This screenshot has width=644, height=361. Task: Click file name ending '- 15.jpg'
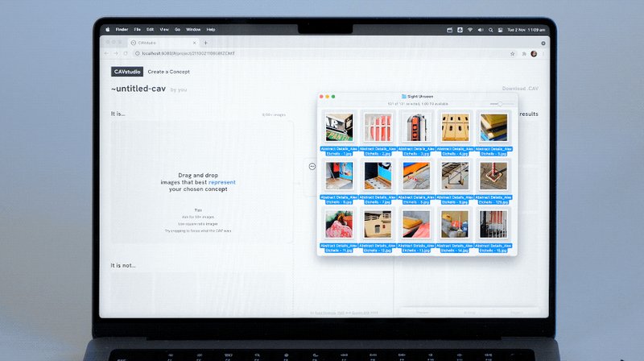click(493, 248)
